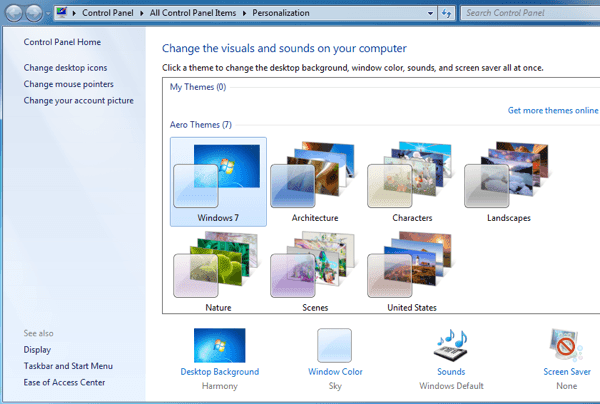The width and height of the screenshot is (600, 404).
Task: Pick the Nature theme icon
Action: pos(217,264)
